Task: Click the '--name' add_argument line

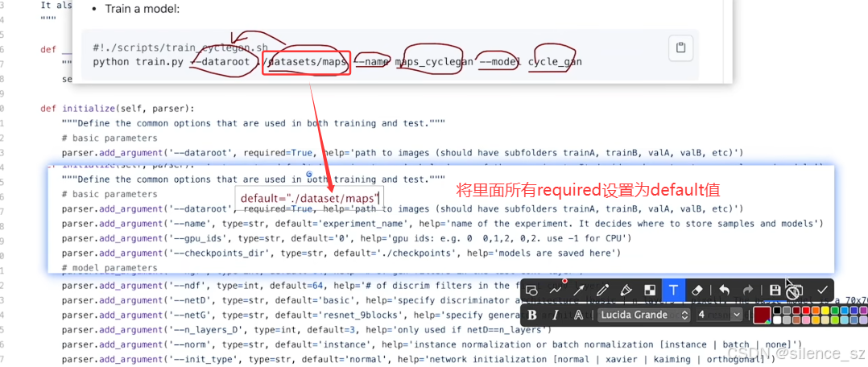Action: click(443, 224)
